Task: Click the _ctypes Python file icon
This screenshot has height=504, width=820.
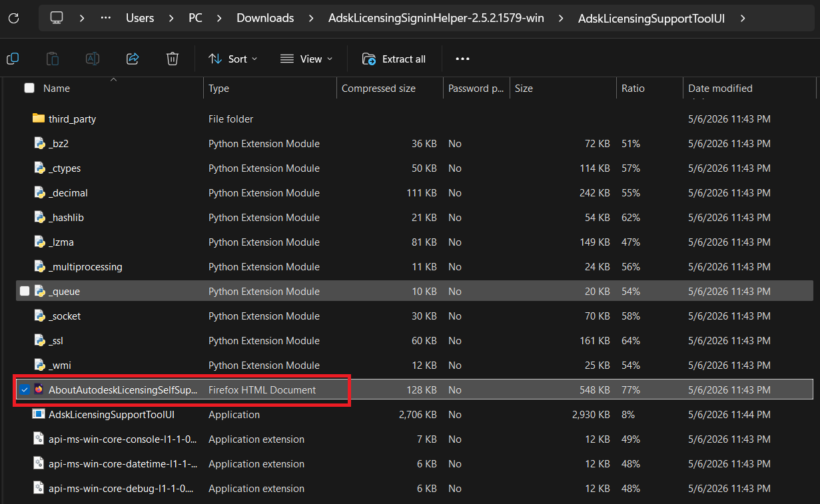Action: [x=39, y=168]
